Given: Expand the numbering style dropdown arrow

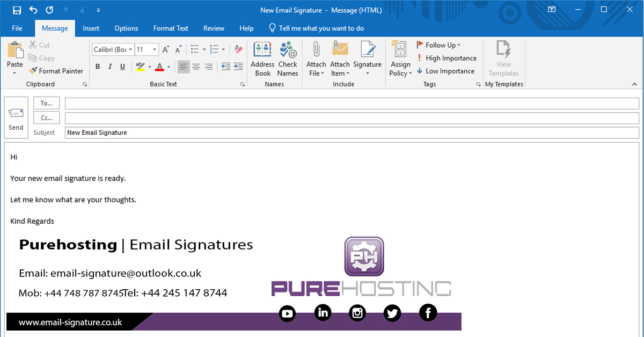Looking at the screenshot, I should 223,49.
